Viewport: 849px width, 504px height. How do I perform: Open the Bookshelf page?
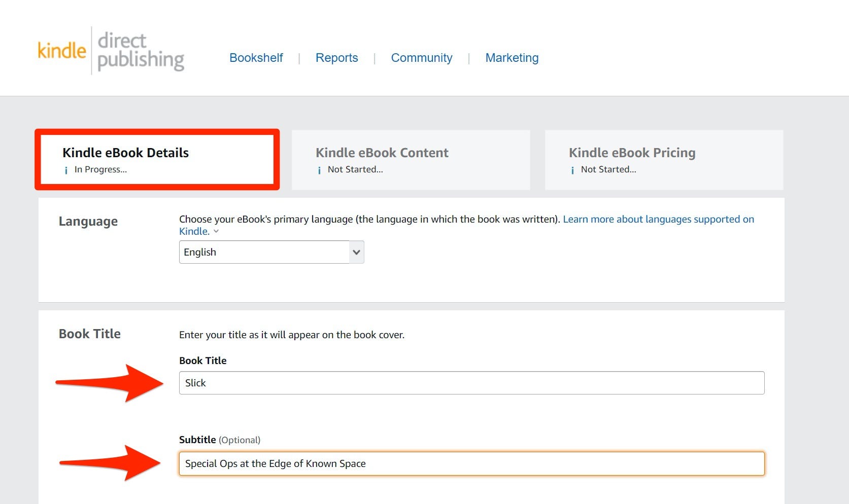point(256,58)
